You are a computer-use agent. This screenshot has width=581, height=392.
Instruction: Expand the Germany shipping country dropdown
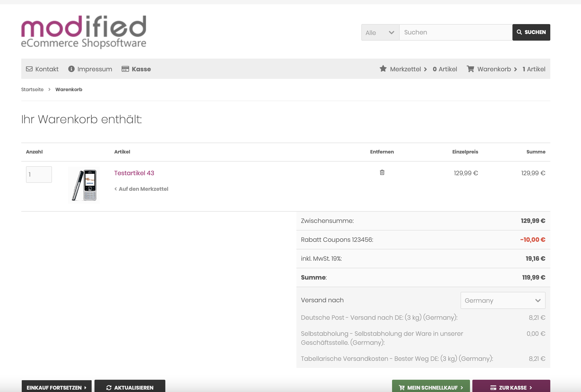pos(503,300)
